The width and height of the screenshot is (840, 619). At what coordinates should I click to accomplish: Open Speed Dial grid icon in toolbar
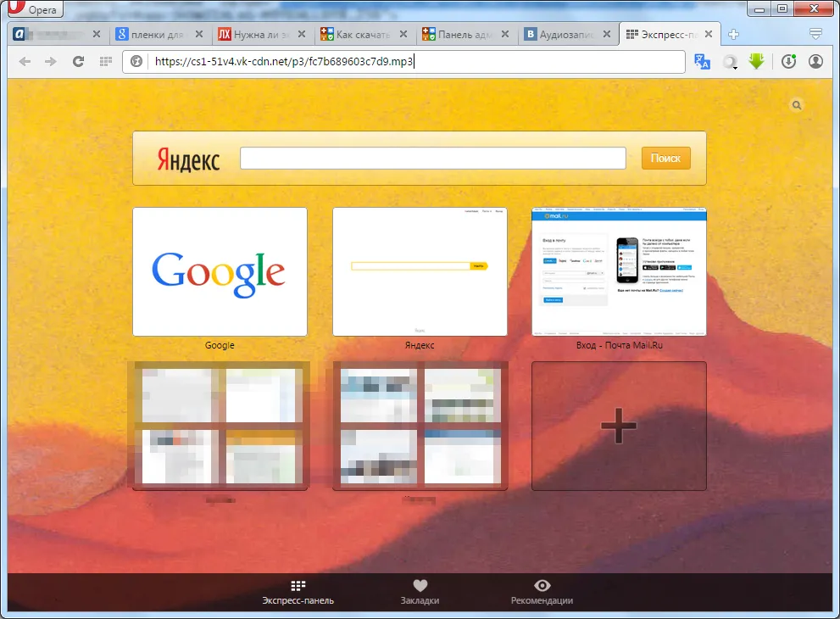click(x=105, y=62)
